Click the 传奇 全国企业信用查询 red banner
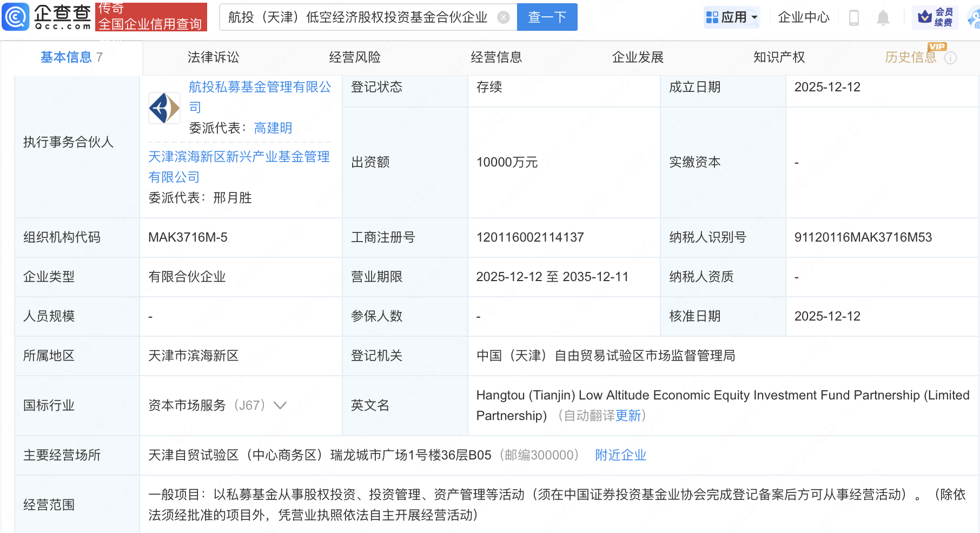Image resolution: width=980 pixels, height=533 pixels. tap(151, 17)
